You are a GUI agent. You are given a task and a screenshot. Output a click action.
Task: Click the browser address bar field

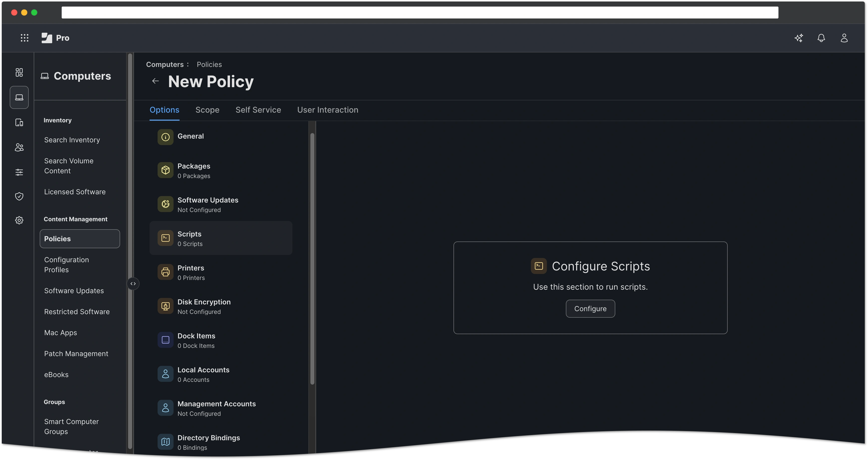(x=420, y=12)
